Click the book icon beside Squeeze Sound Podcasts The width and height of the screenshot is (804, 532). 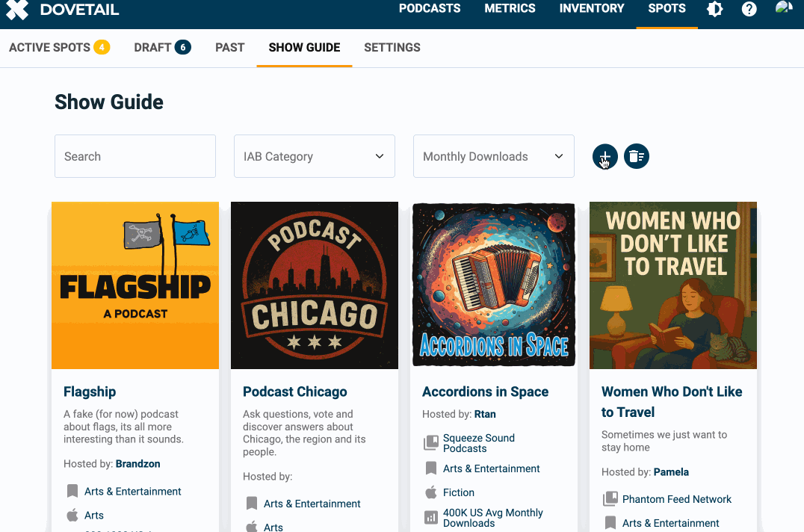point(431,442)
